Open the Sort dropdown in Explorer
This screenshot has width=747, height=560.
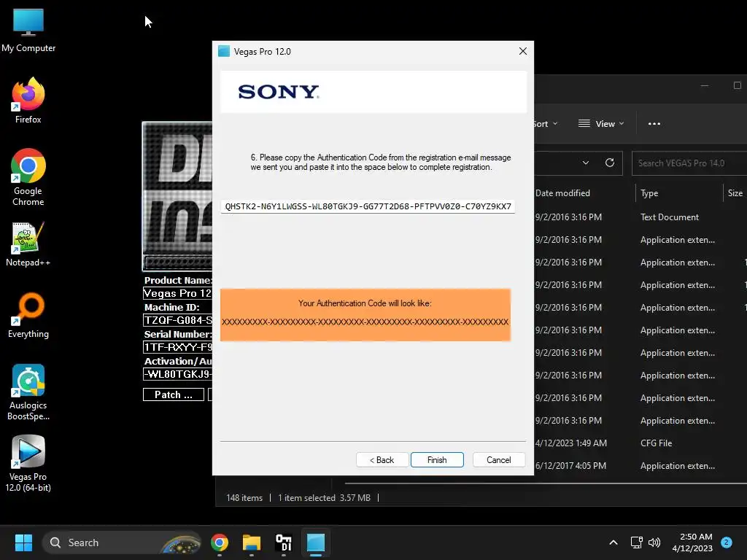tap(546, 124)
